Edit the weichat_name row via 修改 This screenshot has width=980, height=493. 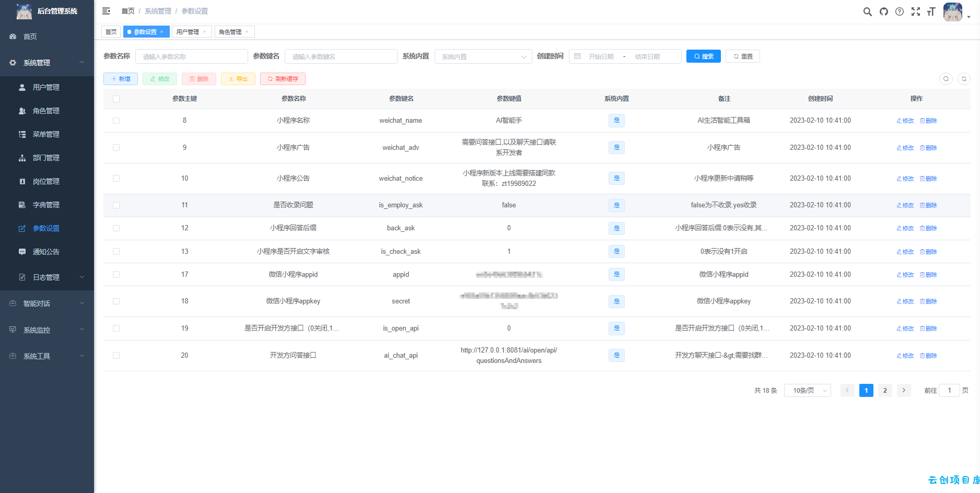(905, 121)
